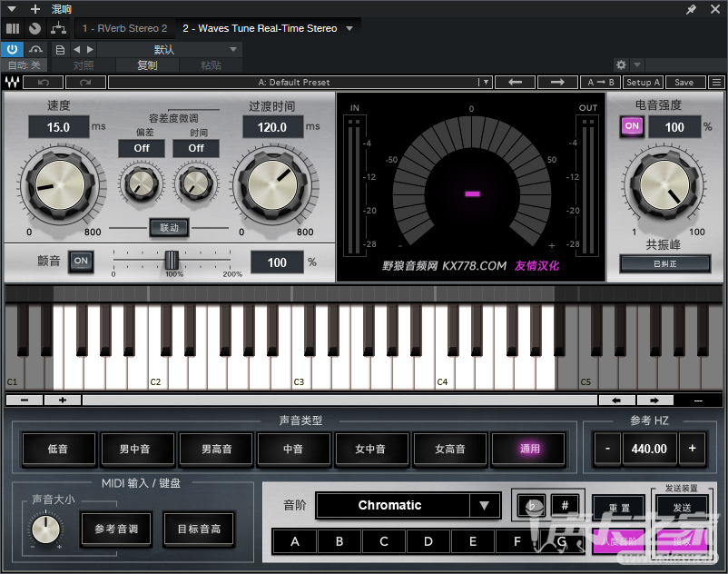The image size is (728, 574).
Task: Load next Waves preset with right arrow
Action: [x=557, y=83]
